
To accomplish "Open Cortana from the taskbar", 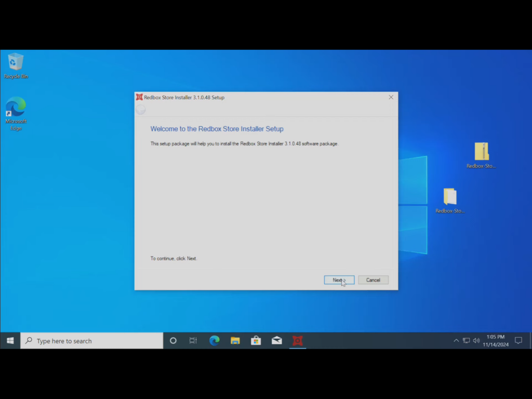I will (x=173, y=341).
